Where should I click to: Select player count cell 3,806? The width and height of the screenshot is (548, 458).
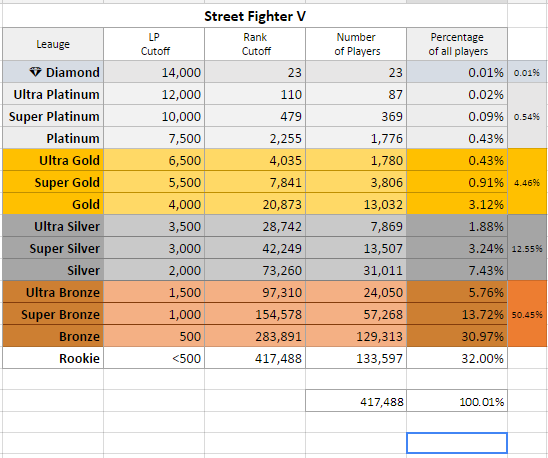click(356, 182)
